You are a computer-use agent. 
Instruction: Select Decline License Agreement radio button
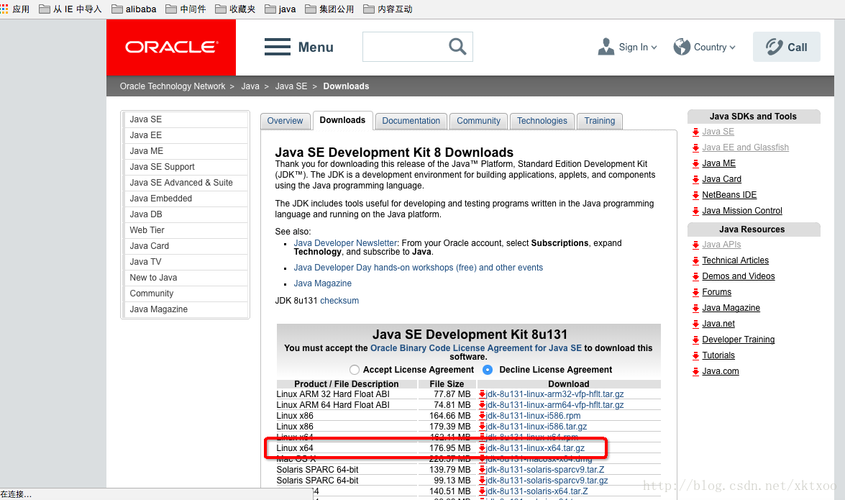[x=488, y=370]
